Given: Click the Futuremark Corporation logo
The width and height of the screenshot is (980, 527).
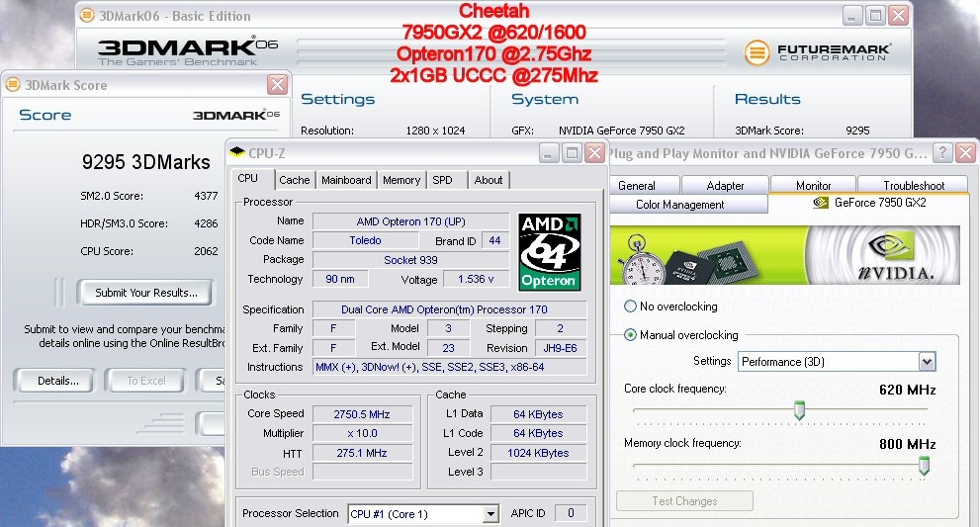Looking at the screenshot, I should click(818, 52).
